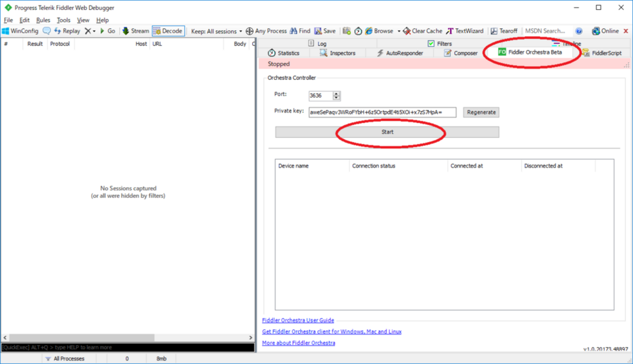
Task: Open the Keep: All sessions dropdown
Action: pyautogui.click(x=217, y=31)
